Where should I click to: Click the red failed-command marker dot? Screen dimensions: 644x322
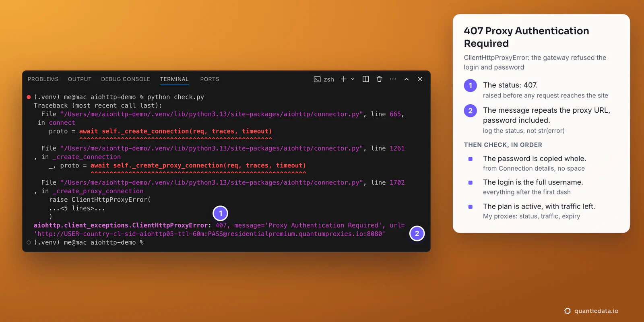pos(29,97)
